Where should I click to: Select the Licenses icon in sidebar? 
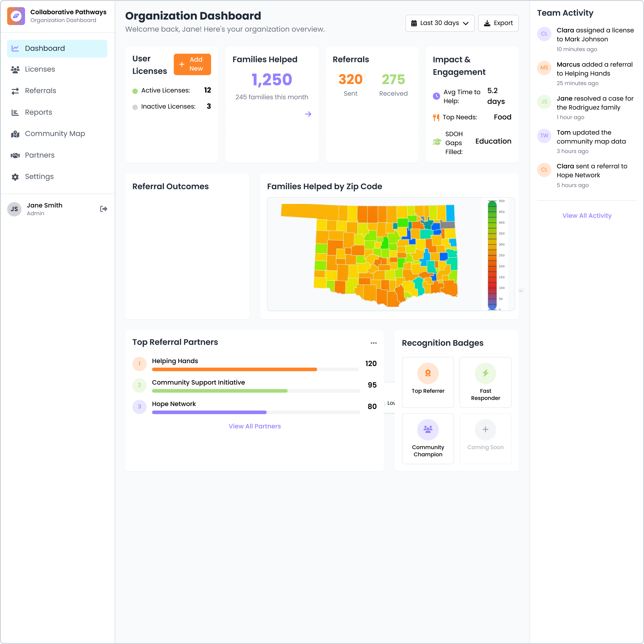[15, 69]
